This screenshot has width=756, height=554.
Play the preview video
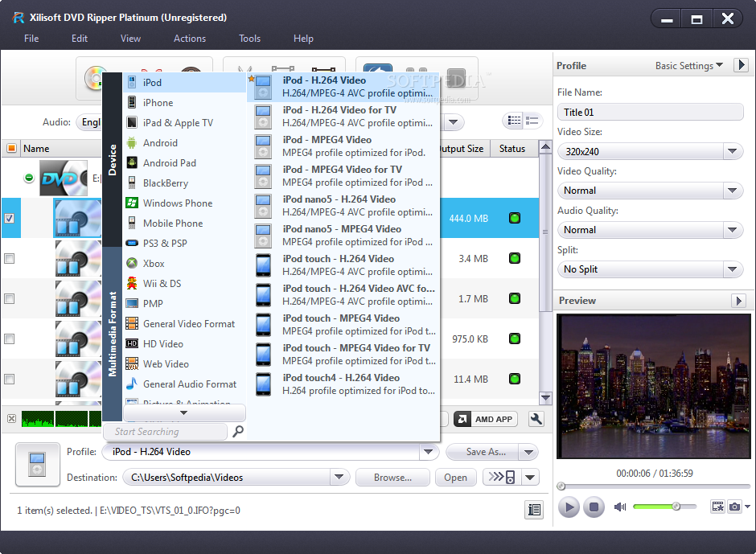(569, 507)
